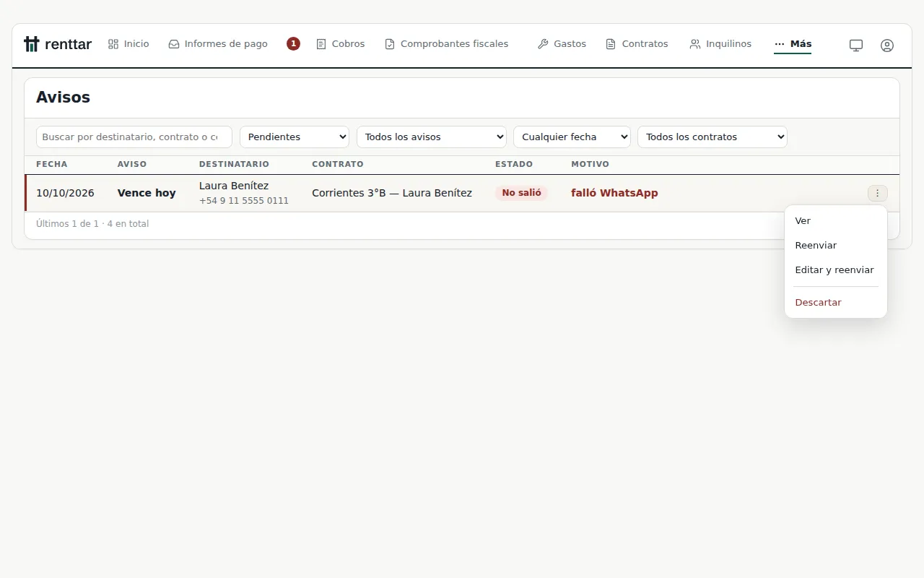
Task: Expand the Todos los avisos dropdown
Action: click(432, 137)
